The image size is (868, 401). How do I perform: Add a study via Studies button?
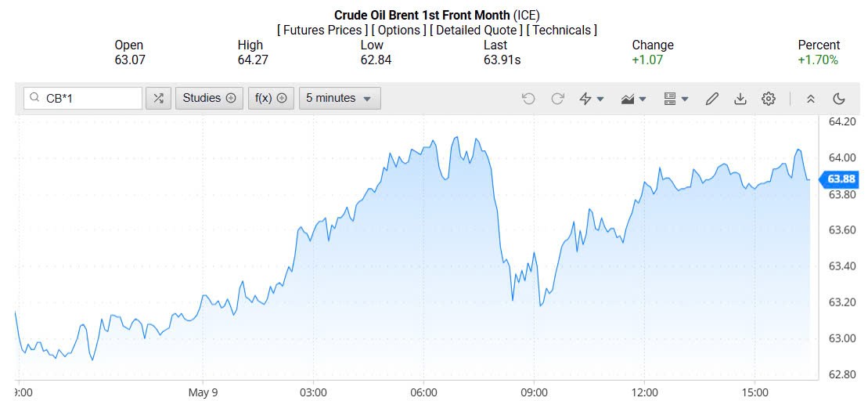click(x=209, y=98)
